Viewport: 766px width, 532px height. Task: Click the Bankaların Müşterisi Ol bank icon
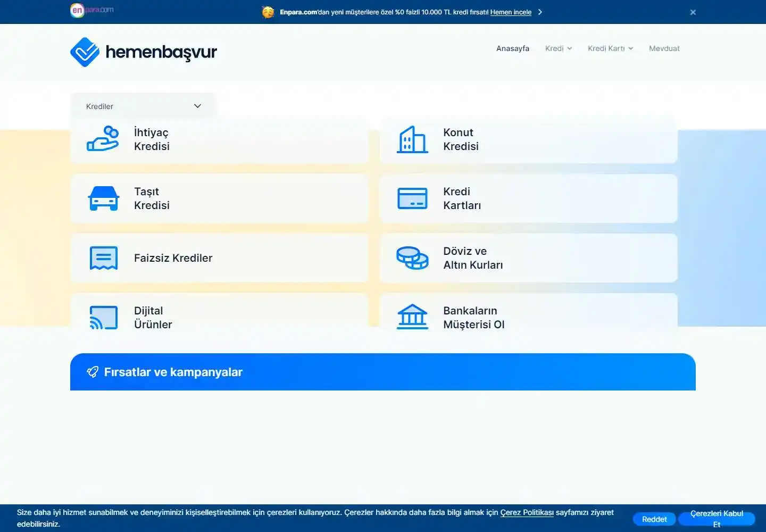point(412,317)
